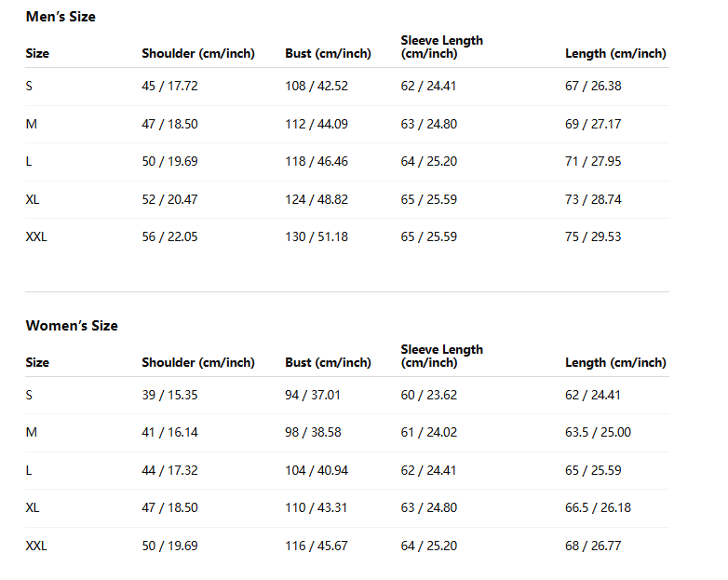Screen dimensions: 728x580
Task: Select men's size XXL row label
Action: coord(36,236)
